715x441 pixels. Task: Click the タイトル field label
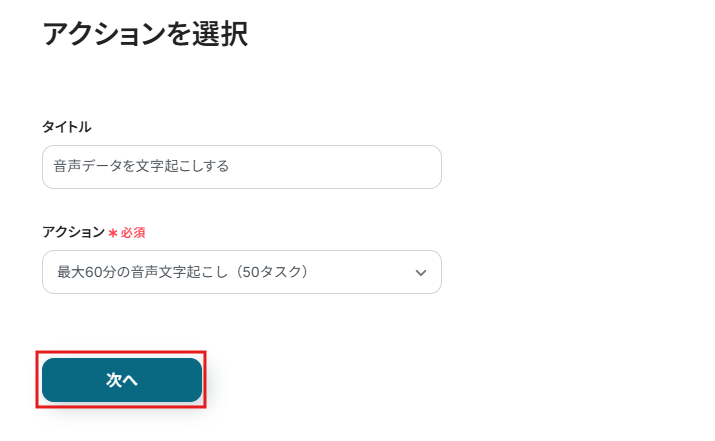(67, 127)
